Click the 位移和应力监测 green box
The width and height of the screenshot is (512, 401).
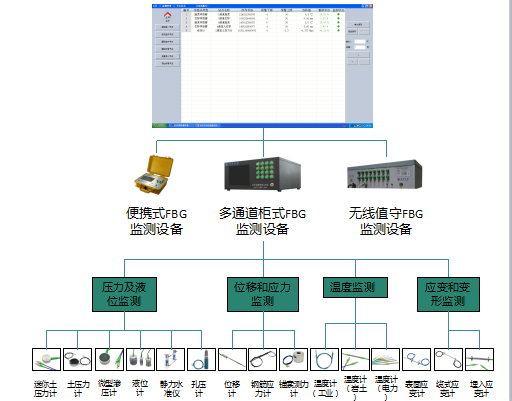pyautogui.click(x=263, y=294)
